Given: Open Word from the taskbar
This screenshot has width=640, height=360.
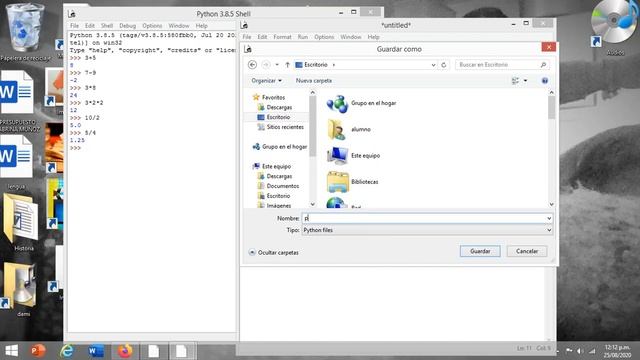Looking at the screenshot, I should pyautogui.click(x=96, y=351).
